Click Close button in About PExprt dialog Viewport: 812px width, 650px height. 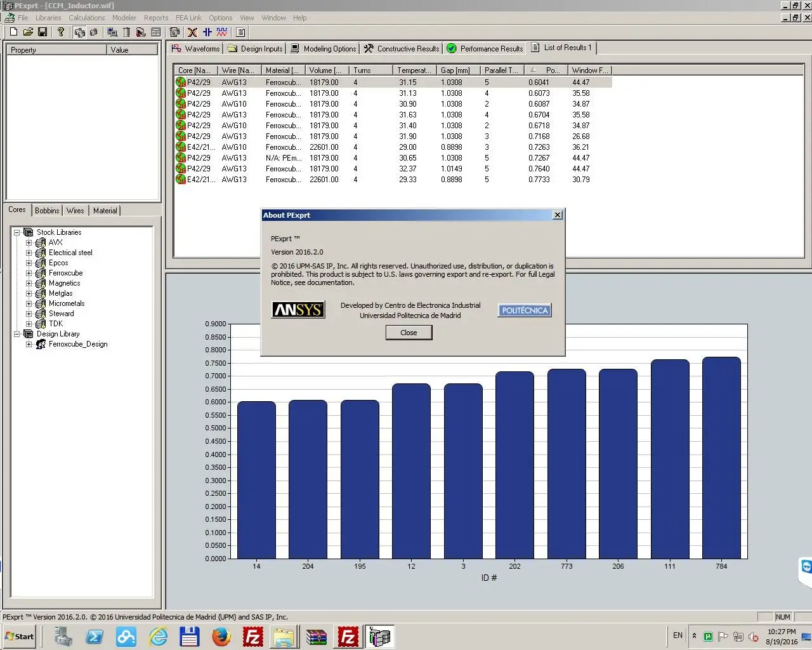409,333
